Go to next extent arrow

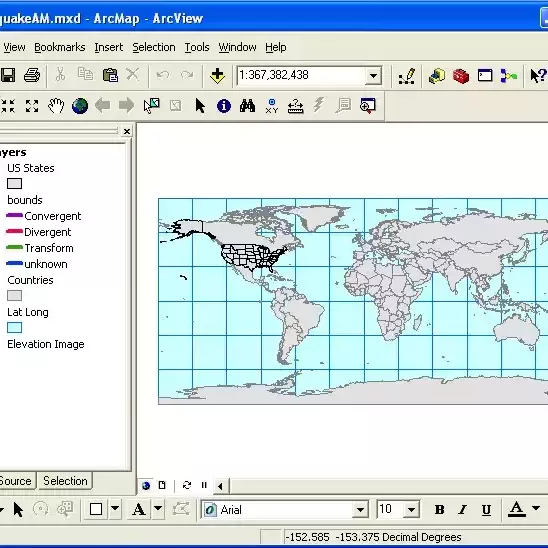click(127, 105)
